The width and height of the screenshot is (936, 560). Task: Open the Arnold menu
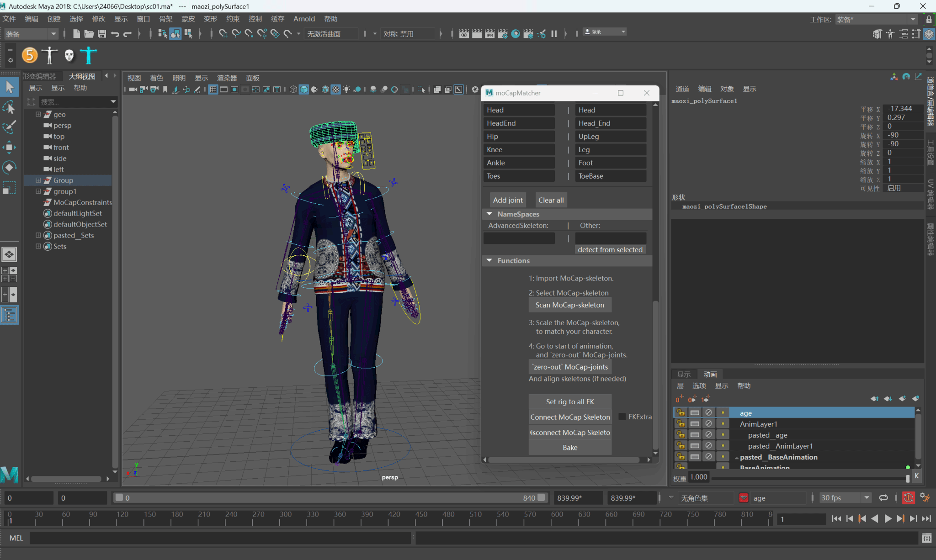[x=304, y=19]
